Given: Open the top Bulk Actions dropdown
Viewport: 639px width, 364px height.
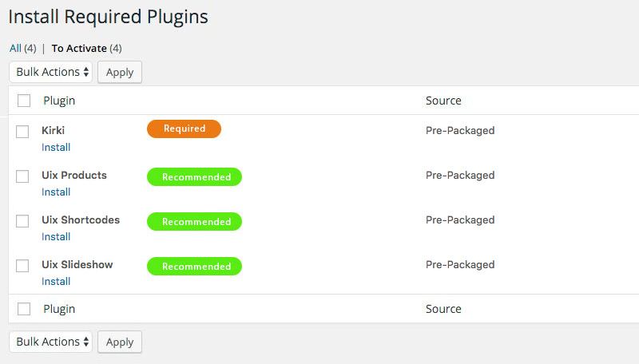Looking at the screenshot, I should pos(51,72).
